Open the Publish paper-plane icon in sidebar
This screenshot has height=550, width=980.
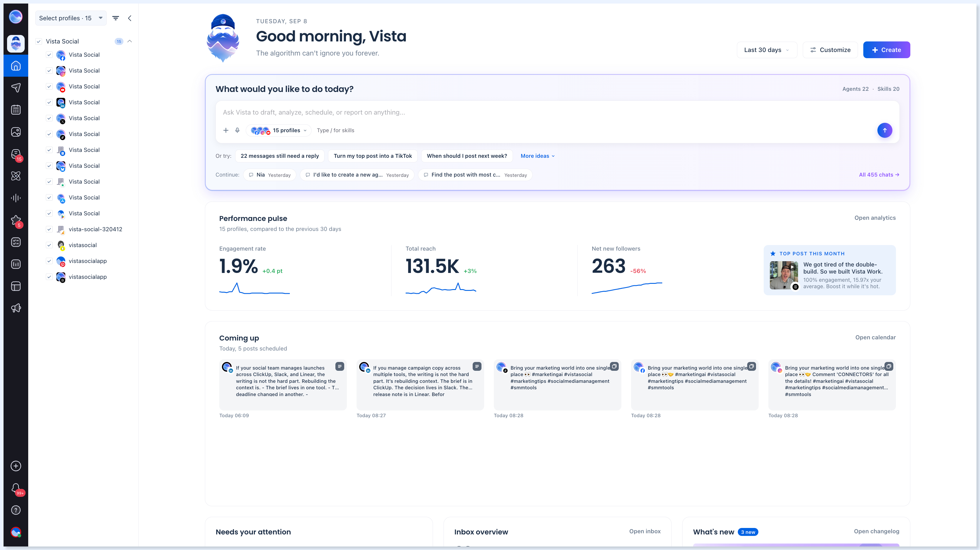point(16,88)
